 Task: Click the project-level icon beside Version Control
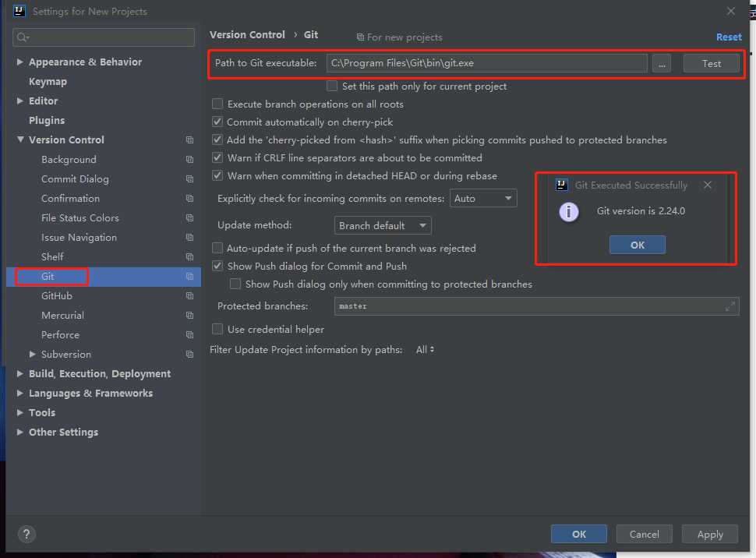[x=189, y=139]
